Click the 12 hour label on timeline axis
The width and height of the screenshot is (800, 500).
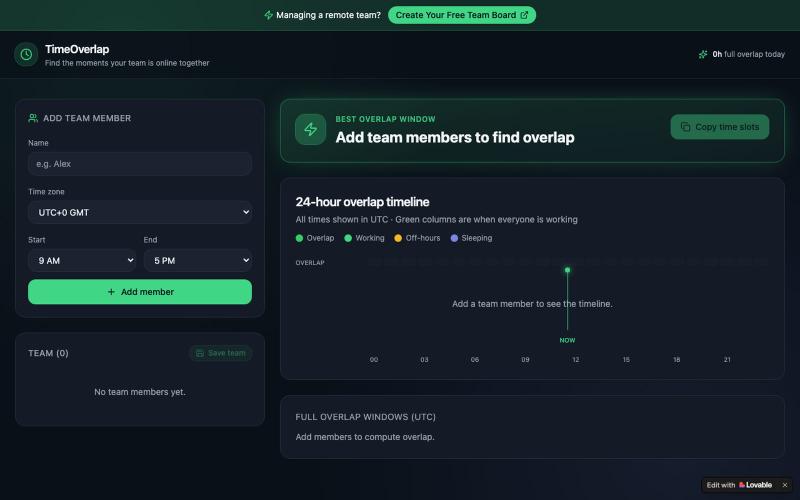pos(576,360)
